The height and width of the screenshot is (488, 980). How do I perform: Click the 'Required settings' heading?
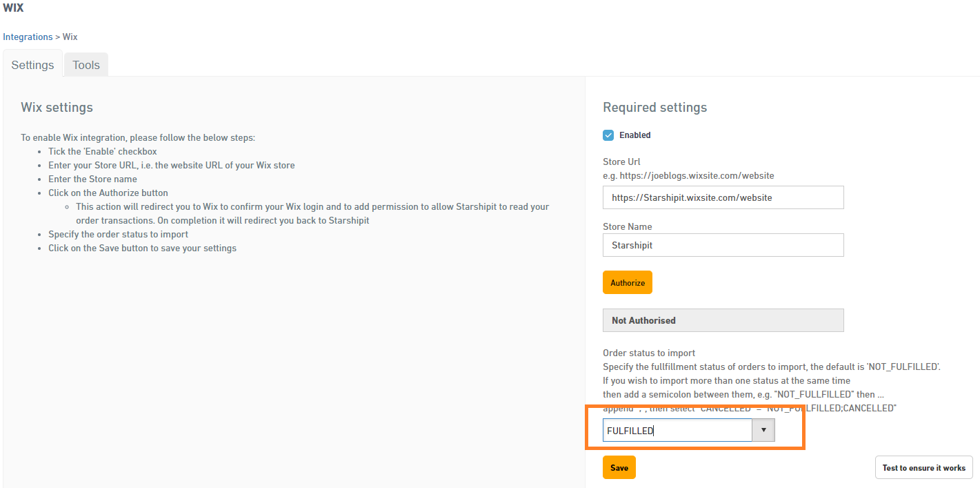655,108
